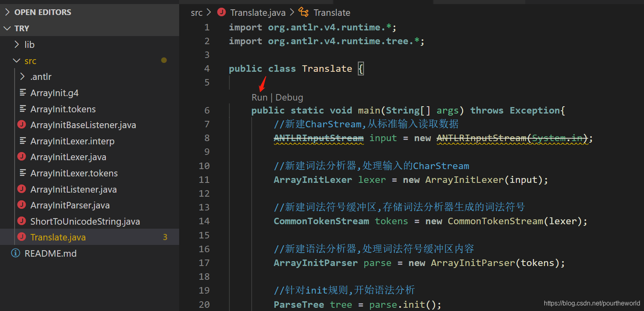Viewport: 644px width, 311px height.
Task: Click the ArrayInitLexer type on line 11
Action: 313,180
